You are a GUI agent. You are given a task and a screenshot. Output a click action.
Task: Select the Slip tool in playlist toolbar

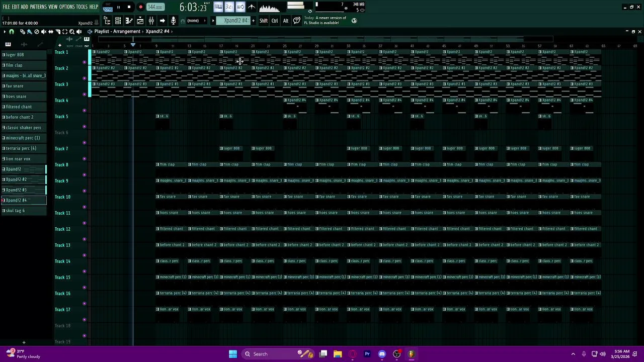(x=50, y=32)
